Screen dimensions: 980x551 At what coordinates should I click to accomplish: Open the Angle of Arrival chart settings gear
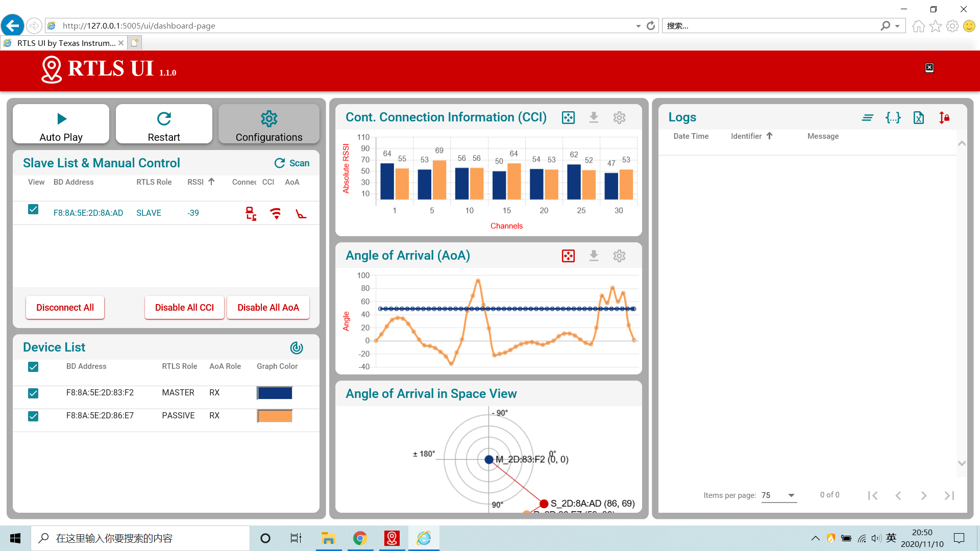click(619, 256)
